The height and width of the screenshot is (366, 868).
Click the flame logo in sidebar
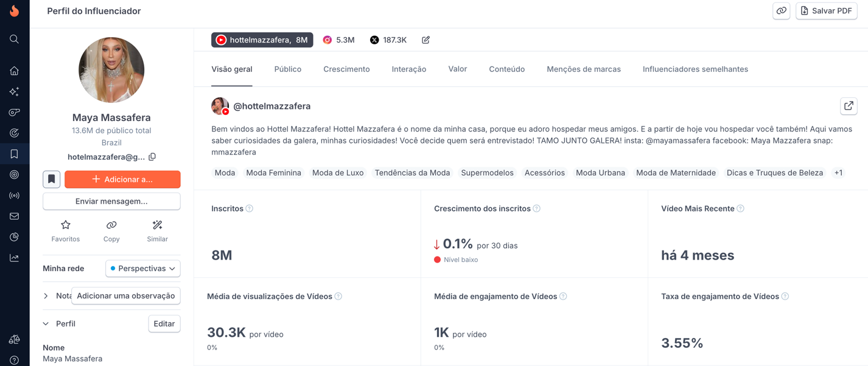[14, 10]
